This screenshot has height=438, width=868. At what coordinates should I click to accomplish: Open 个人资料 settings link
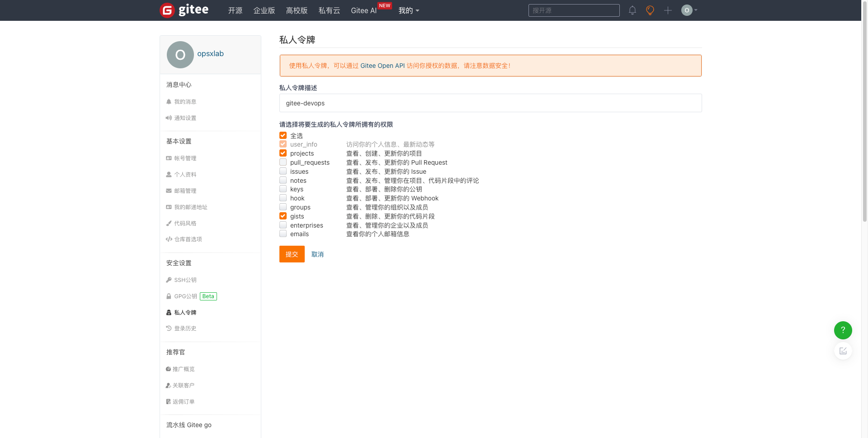(185, 175)
